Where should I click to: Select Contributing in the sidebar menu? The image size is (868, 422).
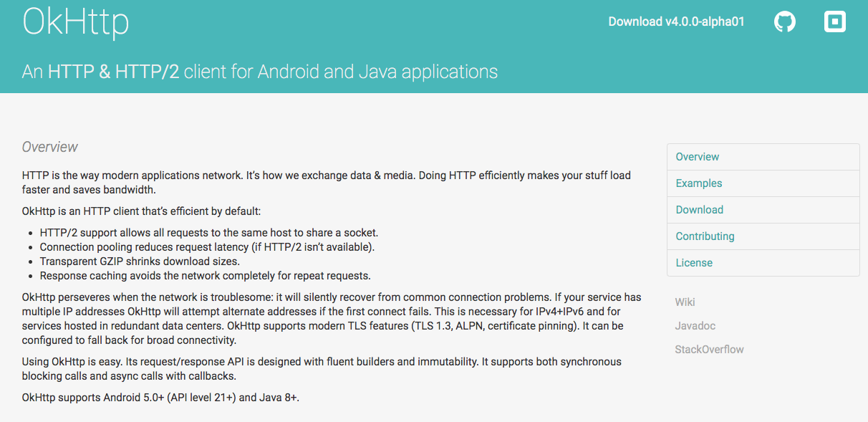tap(763, 236)
